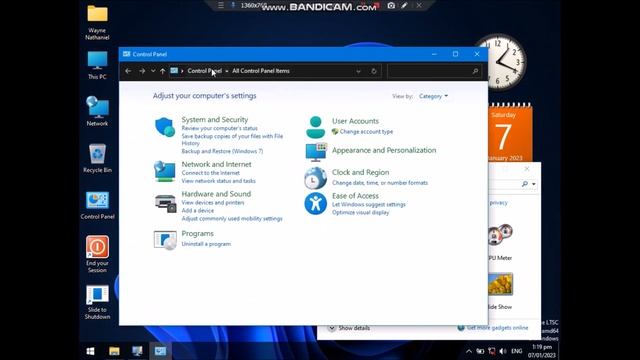Screen dimensions: 640x360
Task: Click View devices and printers
Action: point(213,203)
